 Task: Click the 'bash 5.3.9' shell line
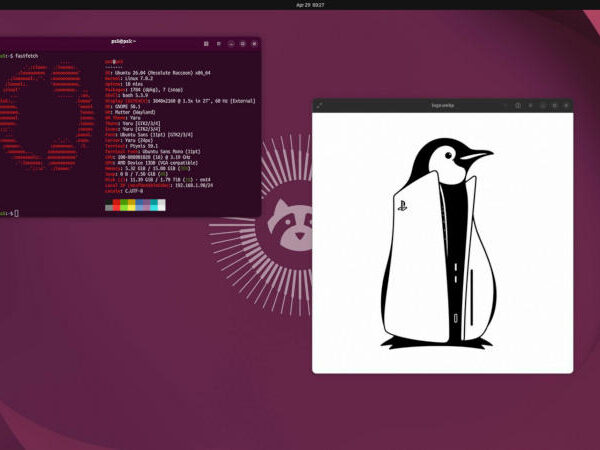126,95
